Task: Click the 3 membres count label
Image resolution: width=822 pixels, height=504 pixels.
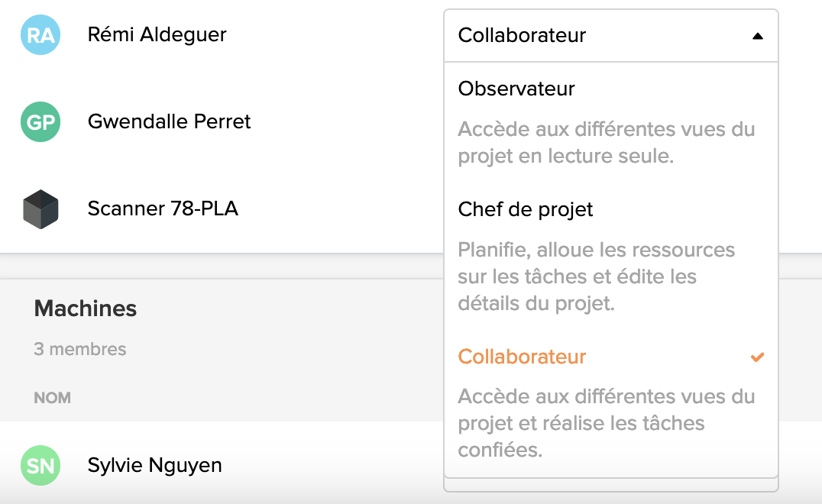Action: [x=80, y=349]
